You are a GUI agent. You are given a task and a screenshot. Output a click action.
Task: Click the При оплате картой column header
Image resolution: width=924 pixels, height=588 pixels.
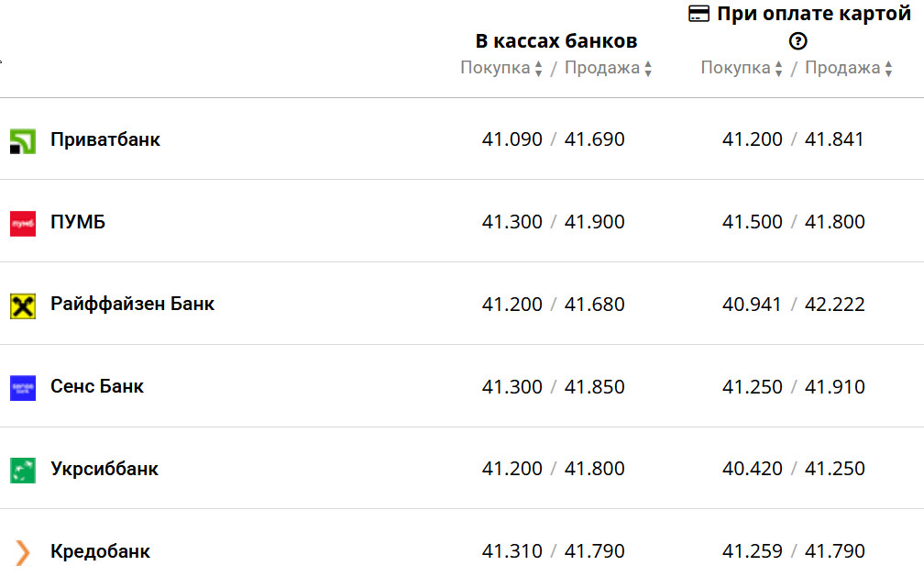click(814, 15)
